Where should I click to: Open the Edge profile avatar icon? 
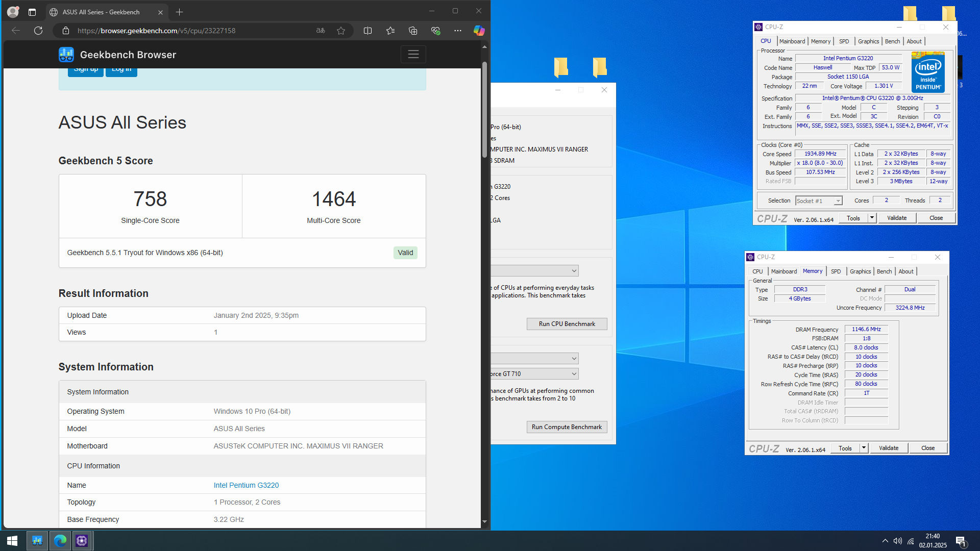[x=13, y=12]
